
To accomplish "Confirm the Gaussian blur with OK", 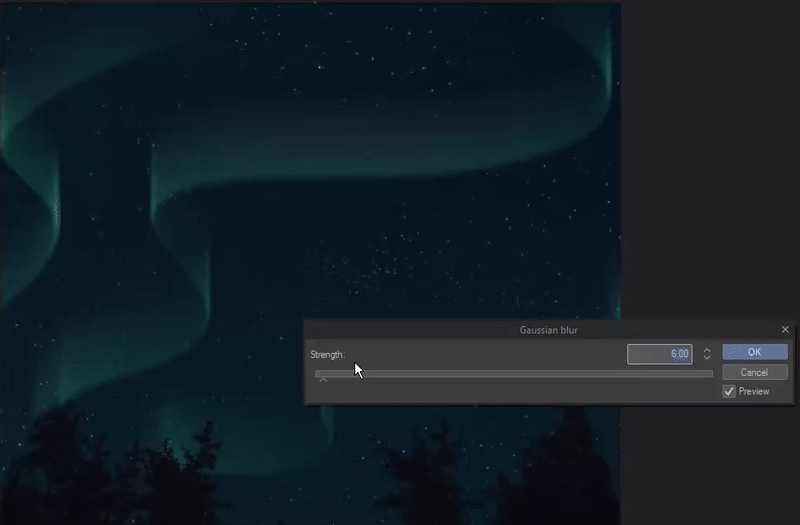I will click(x=755, y=352).
